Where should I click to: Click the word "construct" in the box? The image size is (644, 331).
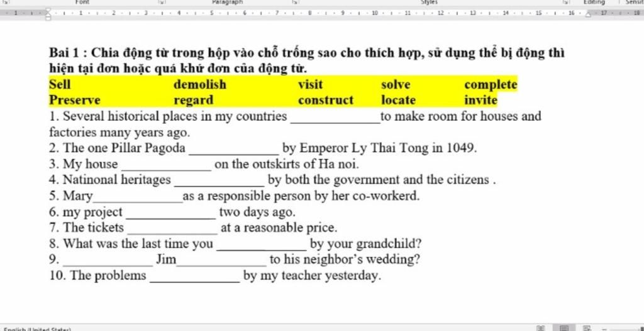click(326, 100)
